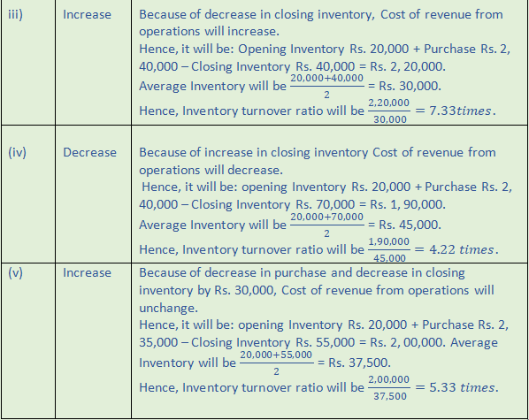
Task: Click 'Hence, it will be: Opening Inventory' in row iii)
Action: tap(241, 49)
